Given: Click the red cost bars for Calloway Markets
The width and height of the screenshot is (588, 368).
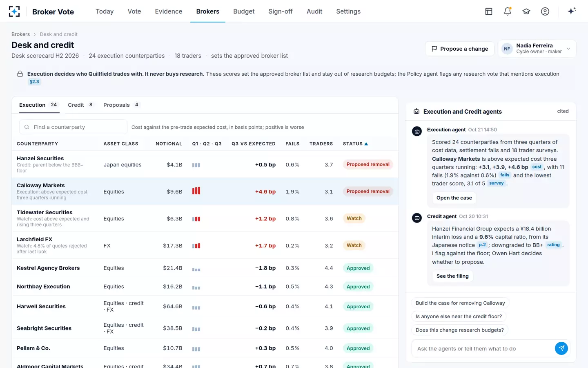Looking at the screenshot, I should point(196,191).
